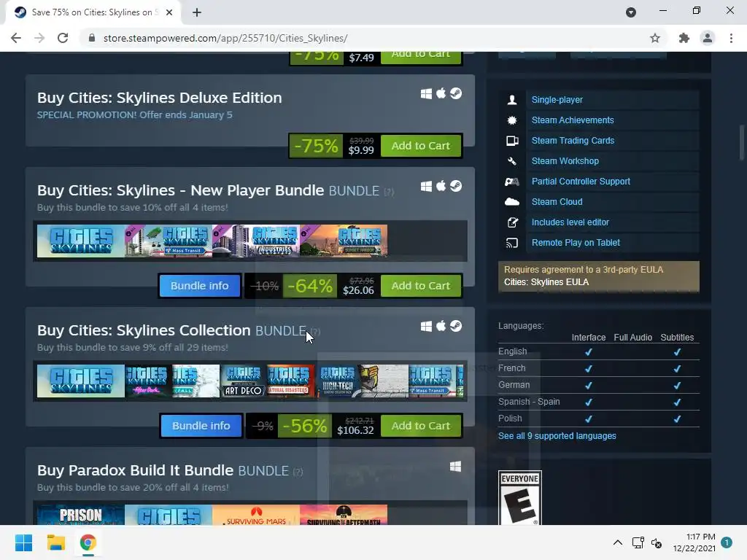Open Cities Skylines base game thumbnail in New Player Bundle
This screenshot has width=747, height=560.
81,241
